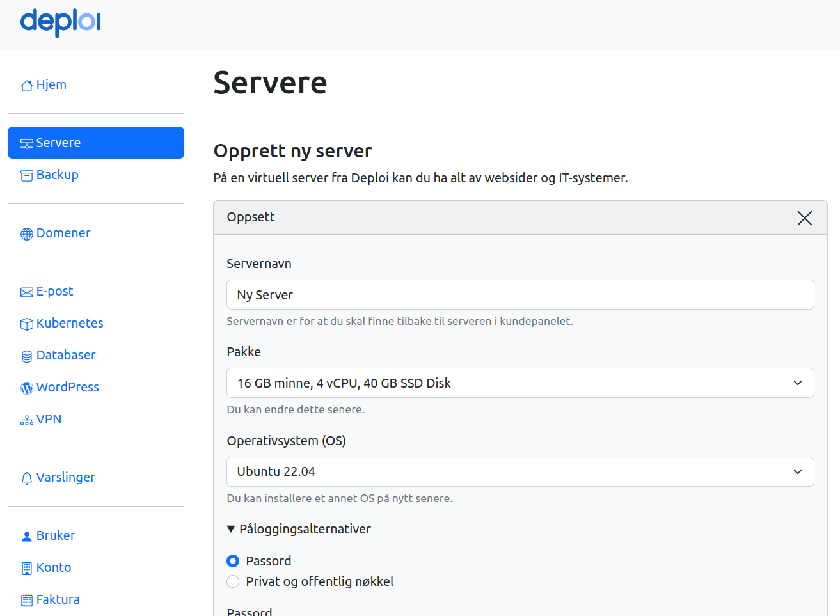The image size is (840, 616).
Task: Click the Servernavn field containing Ny Server
Action: coord(520,294)
